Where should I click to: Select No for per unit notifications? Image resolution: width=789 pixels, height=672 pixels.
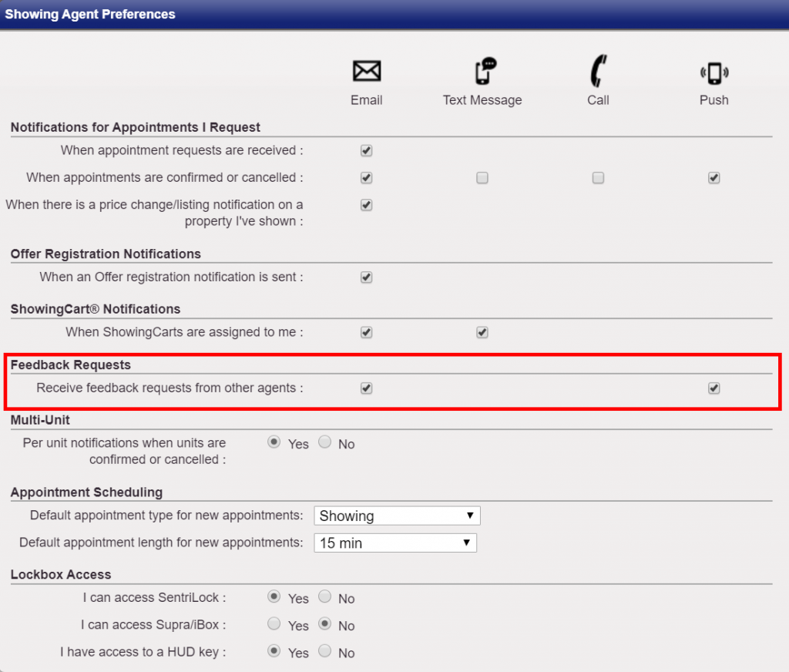tap(325, 442)
